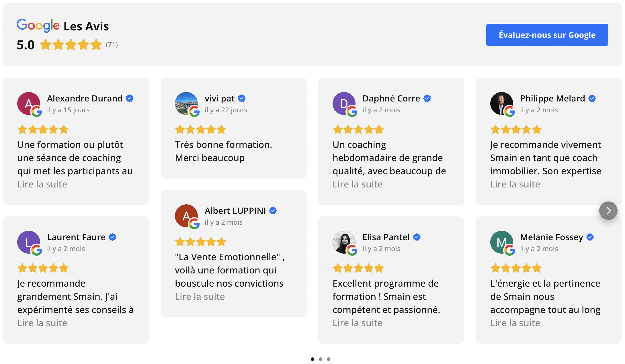Expand Albert LUPPINI's review with Lire la suite
625x364 pixels.
200,297
